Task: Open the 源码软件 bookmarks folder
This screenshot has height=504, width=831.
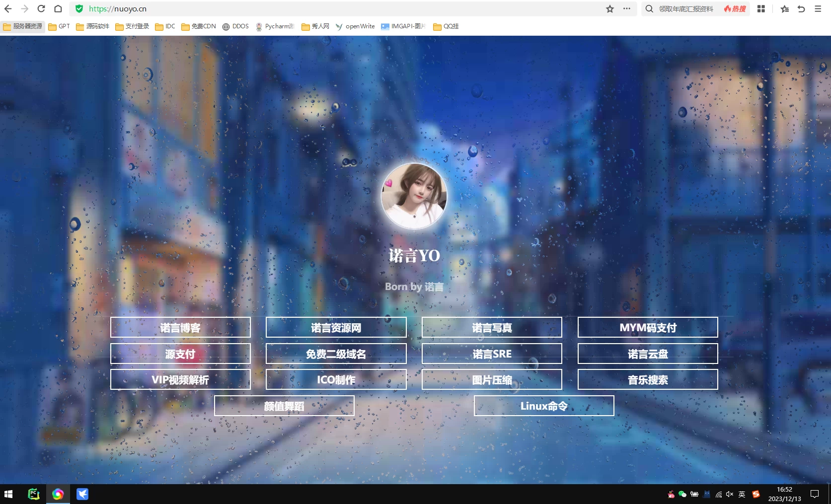Action: 92,26
